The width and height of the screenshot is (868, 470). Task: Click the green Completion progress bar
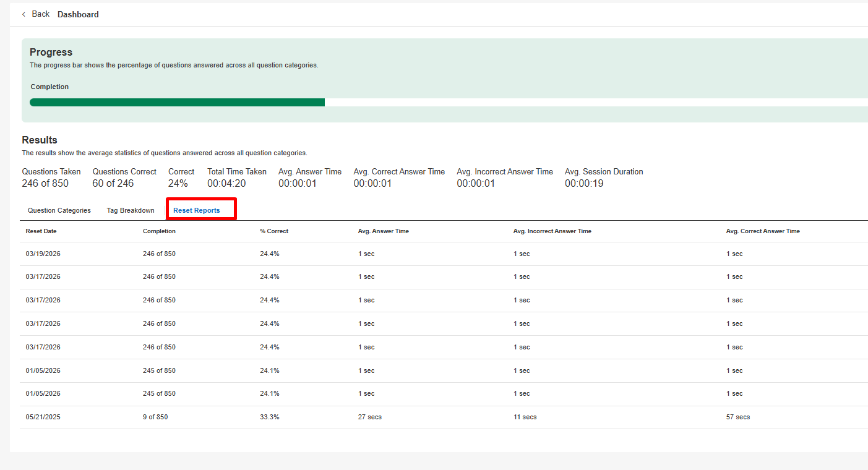177,102
